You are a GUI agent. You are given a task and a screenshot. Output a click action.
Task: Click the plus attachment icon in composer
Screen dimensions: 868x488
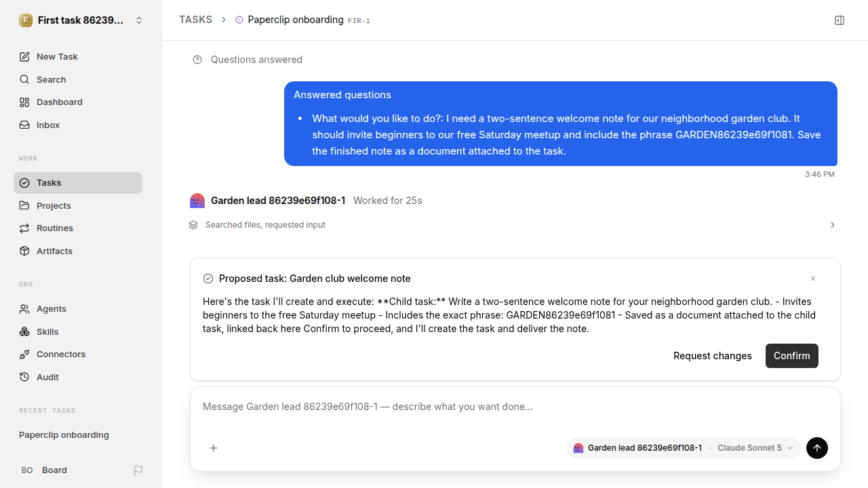pyautogui.click(x=214, y=448)
